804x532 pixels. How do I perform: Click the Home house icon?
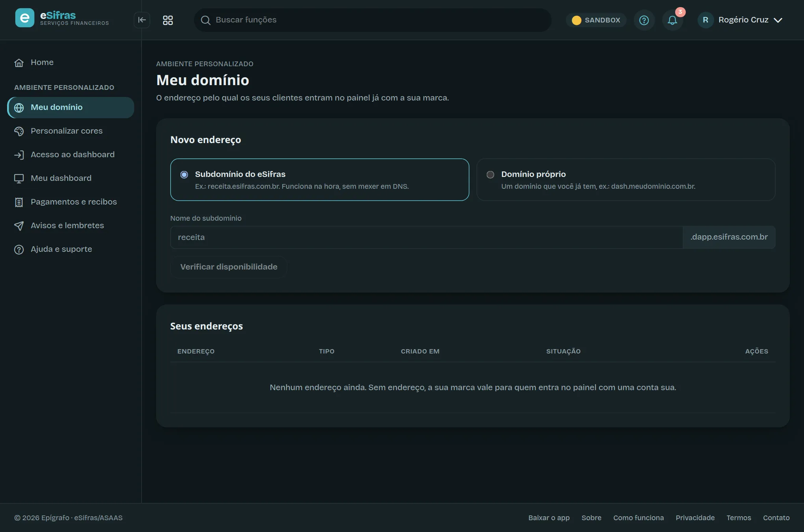tap(19, 63)
